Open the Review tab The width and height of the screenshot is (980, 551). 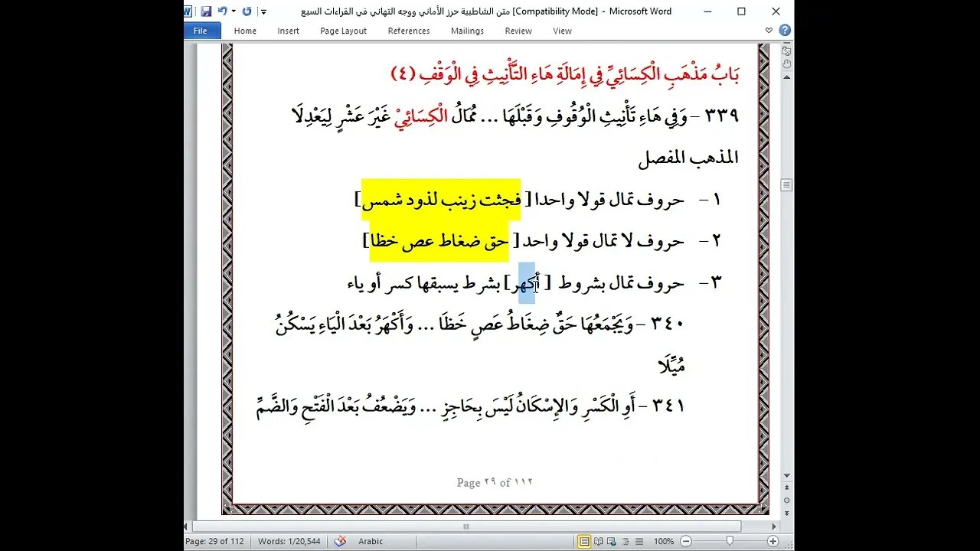[518, 31]
